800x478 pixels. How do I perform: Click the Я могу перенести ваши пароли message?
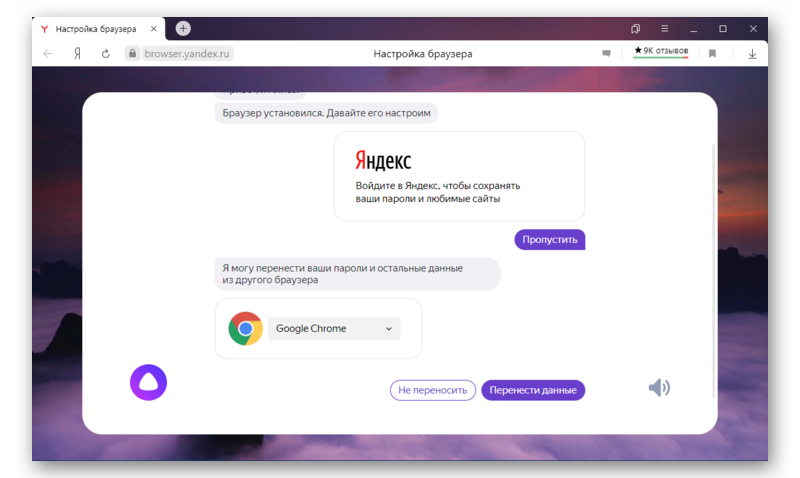357,274
